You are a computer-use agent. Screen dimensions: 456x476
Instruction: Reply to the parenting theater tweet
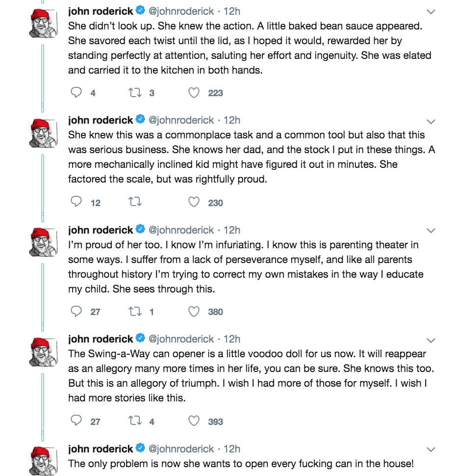[x=76, y=312]
